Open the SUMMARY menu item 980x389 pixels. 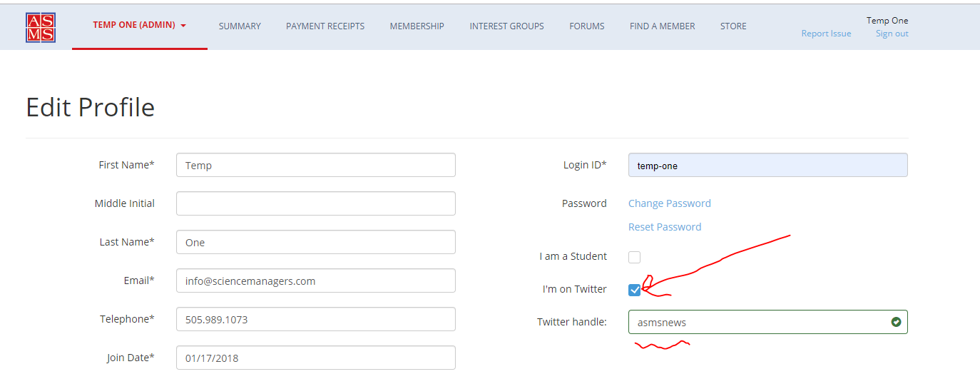tap(240, 26)
